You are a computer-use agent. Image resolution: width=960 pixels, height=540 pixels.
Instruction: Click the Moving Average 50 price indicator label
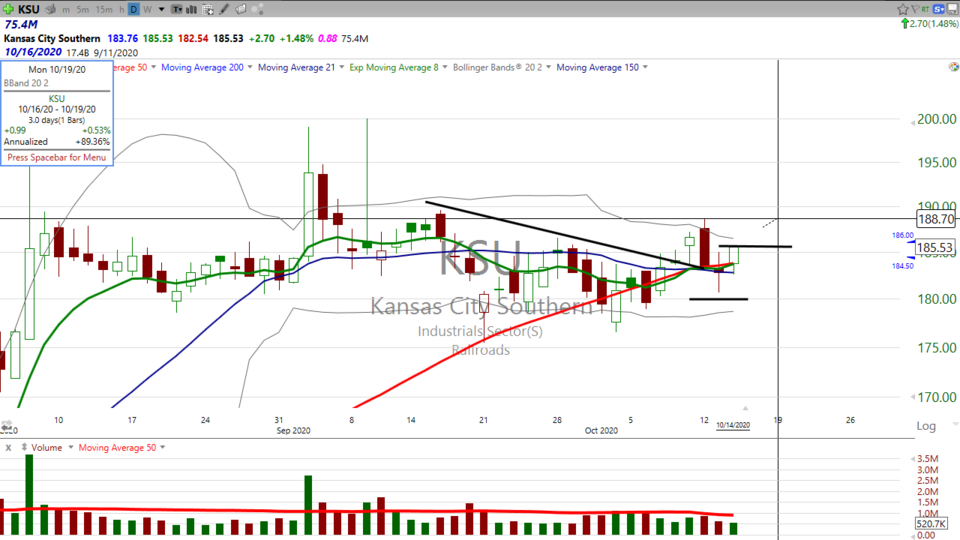pyautogui.click(x=130, y=67)
